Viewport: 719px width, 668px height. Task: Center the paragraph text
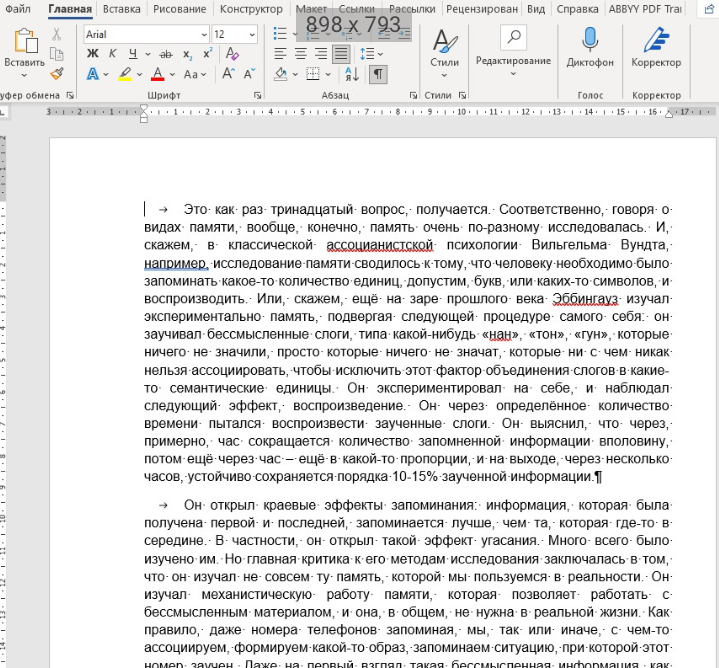pyautogui.click(x=301, y=54)
